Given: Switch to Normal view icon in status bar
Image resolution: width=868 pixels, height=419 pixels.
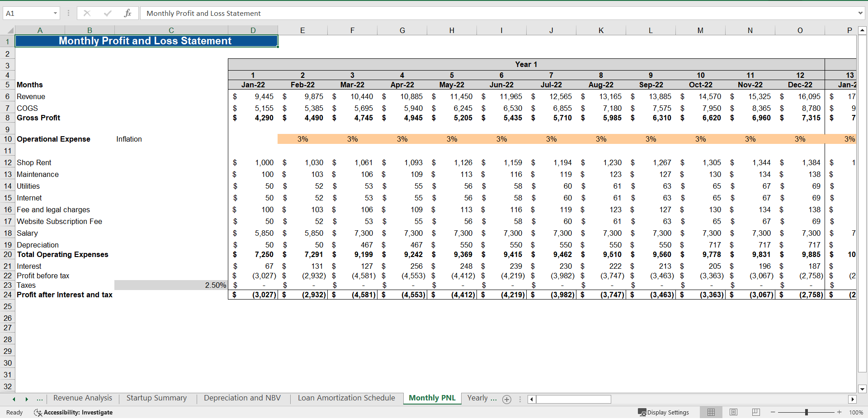Looking at the screenshot, I should 711,412.
